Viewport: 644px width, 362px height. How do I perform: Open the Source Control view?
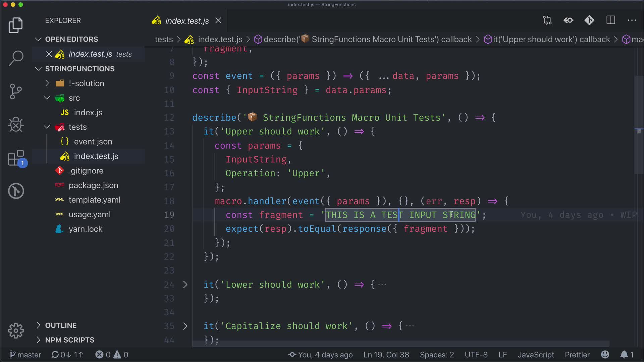tap(16, 91)
